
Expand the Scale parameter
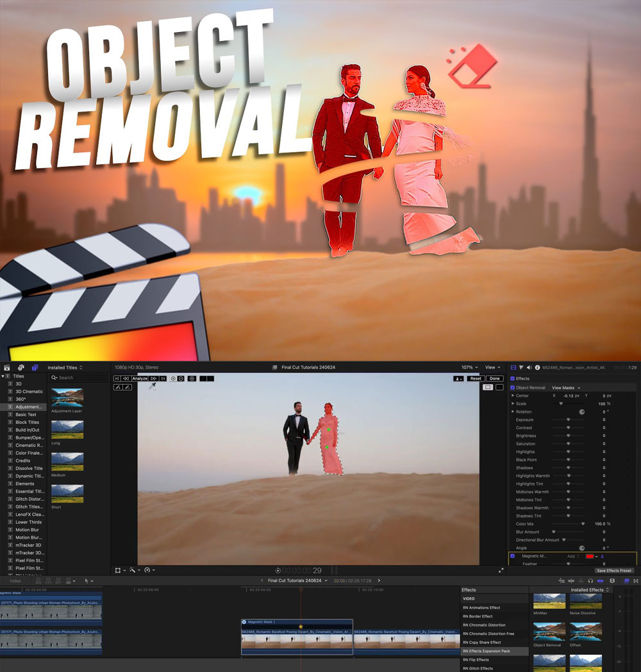(513, 404)
